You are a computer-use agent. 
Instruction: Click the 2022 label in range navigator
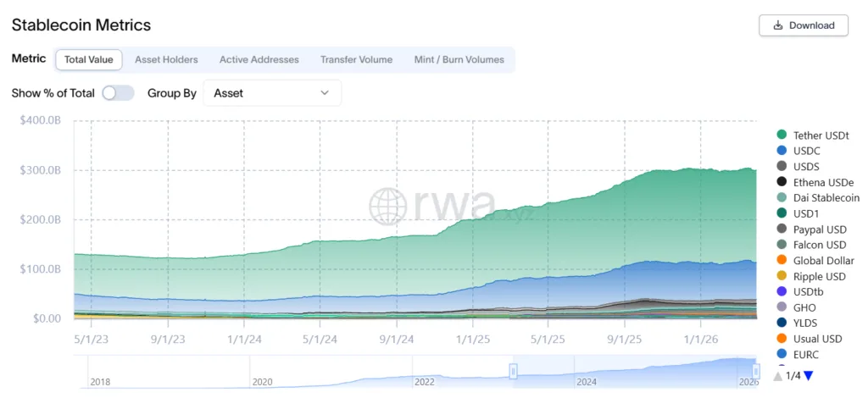[425, 382]
